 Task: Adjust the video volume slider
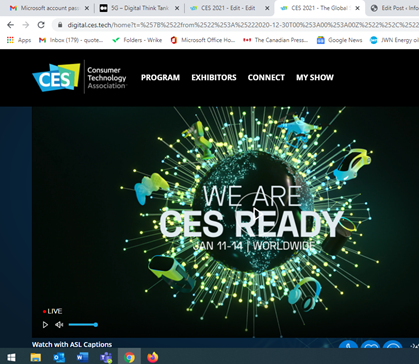click(83, 324)
